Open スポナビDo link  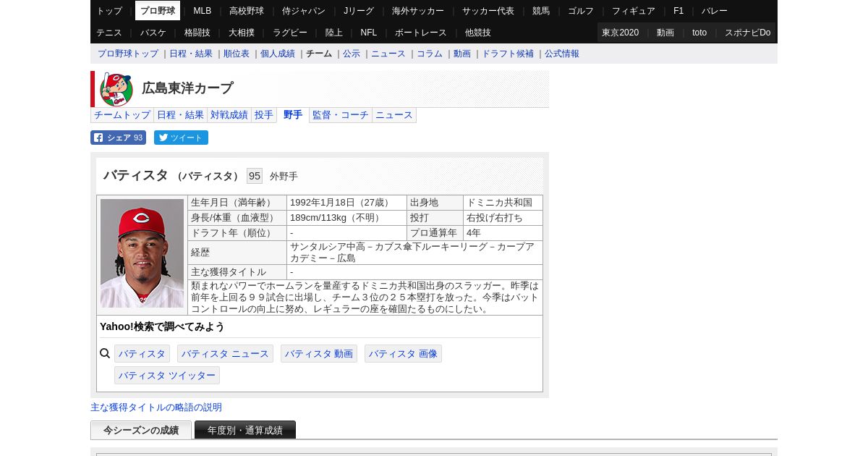(x=748, y=33)
